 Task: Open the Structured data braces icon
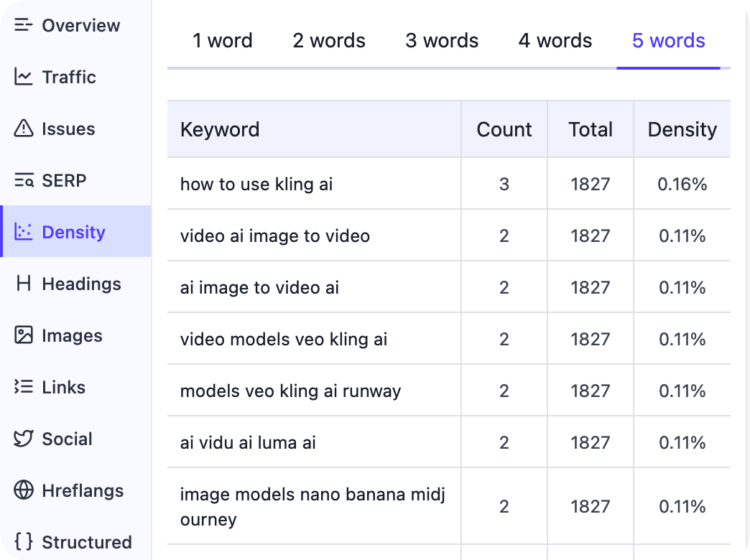(x=24, y=542)
